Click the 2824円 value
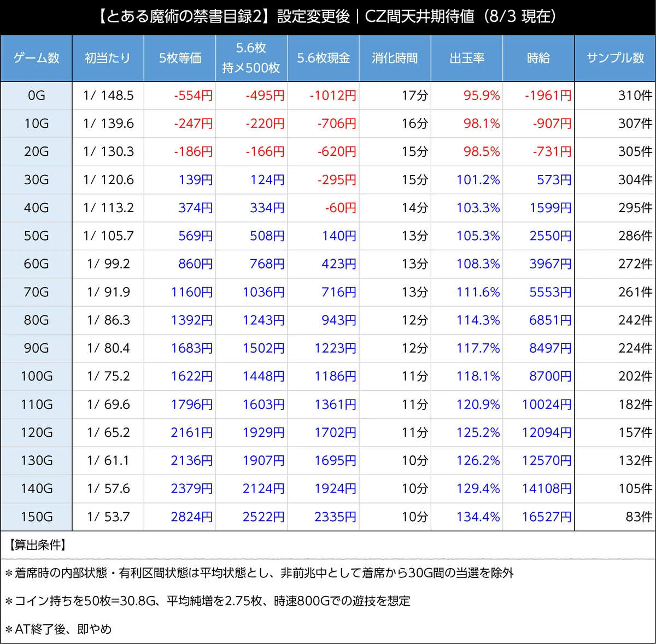 tap(192, 517)
